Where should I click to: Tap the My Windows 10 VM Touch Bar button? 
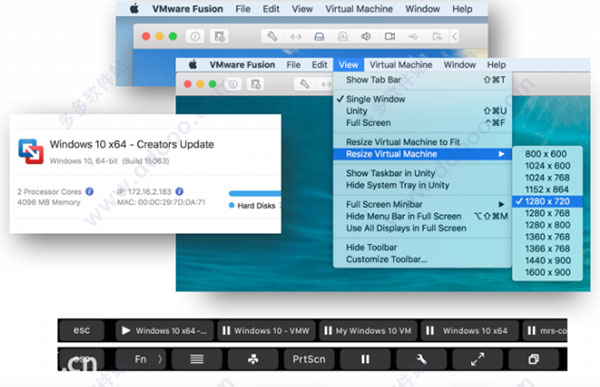368,330
